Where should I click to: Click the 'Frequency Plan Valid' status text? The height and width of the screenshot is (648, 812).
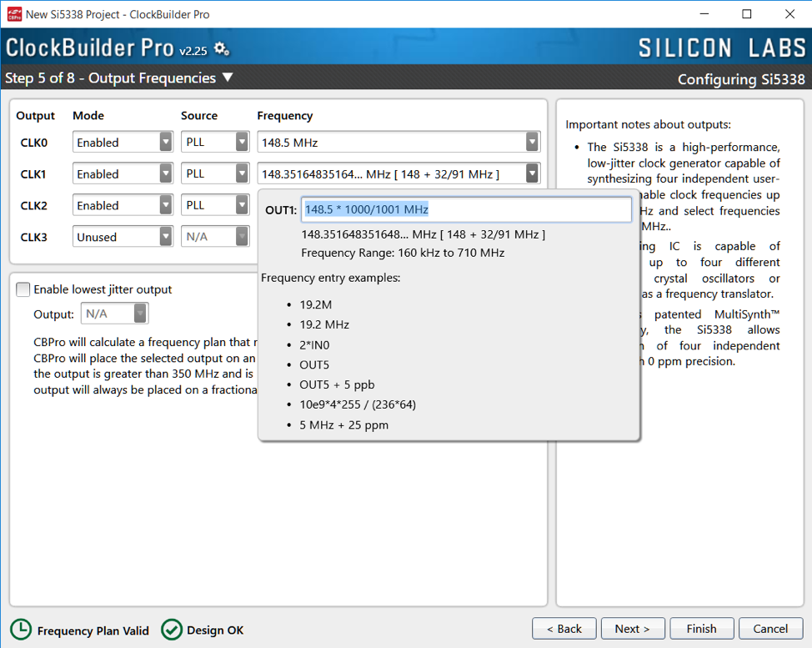pos(93,630)
